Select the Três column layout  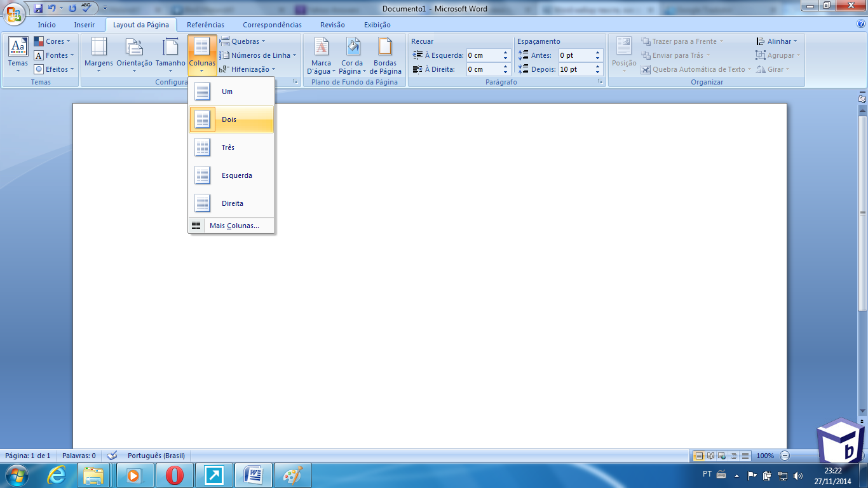(231, 147)
